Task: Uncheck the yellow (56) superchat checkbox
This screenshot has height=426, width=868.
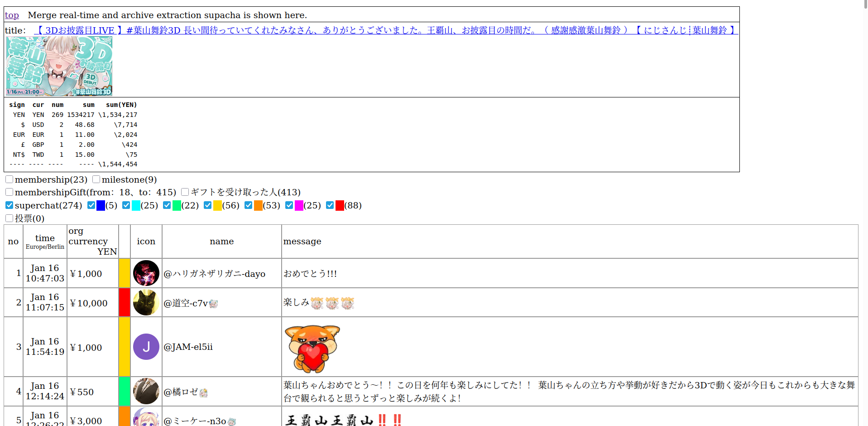Action: [x=208, y=205]
